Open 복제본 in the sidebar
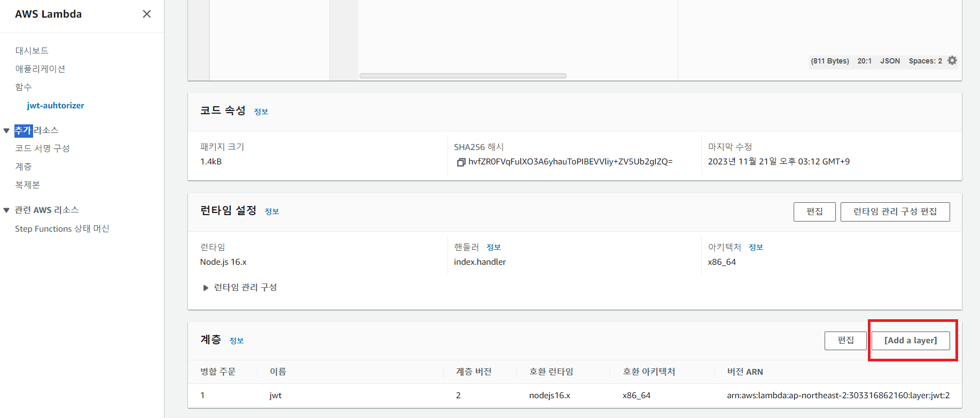This screenshot has width=980, height=418. coord(28,185)
